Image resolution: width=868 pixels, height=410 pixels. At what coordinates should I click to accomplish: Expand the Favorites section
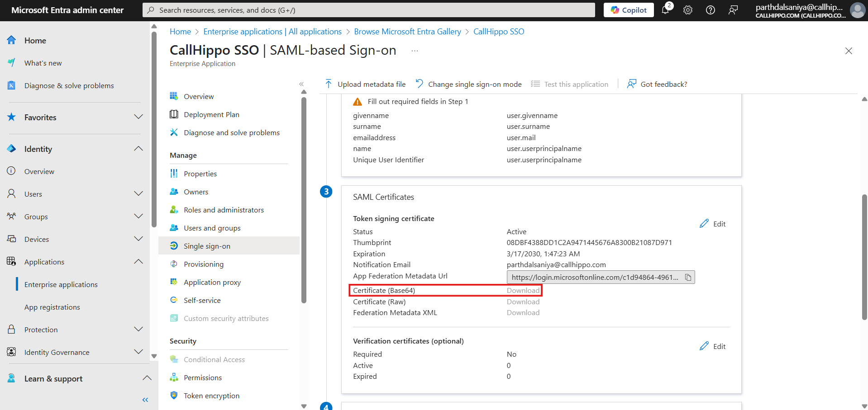pyautogui.click(x=138, y=117)
